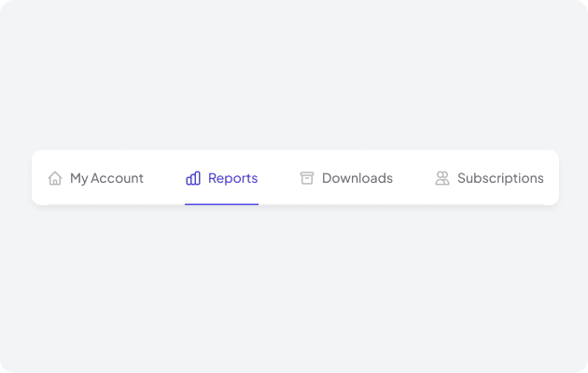Open the Subscriptions tab
The image size is (588, 373).
coord(489,178)
